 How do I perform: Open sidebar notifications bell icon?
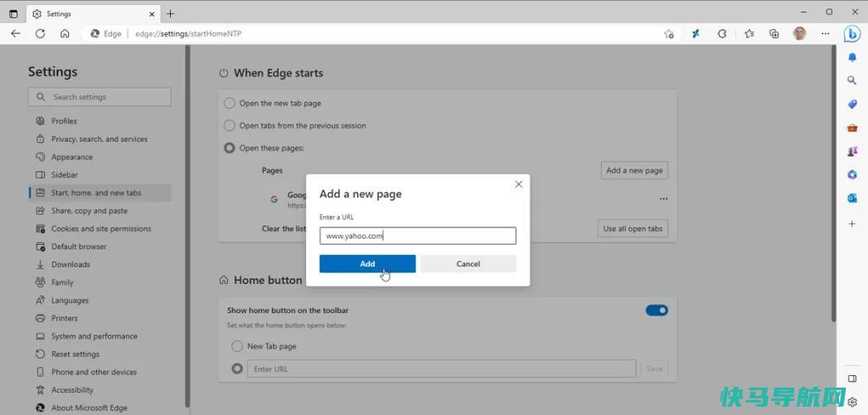click(852, 57)
